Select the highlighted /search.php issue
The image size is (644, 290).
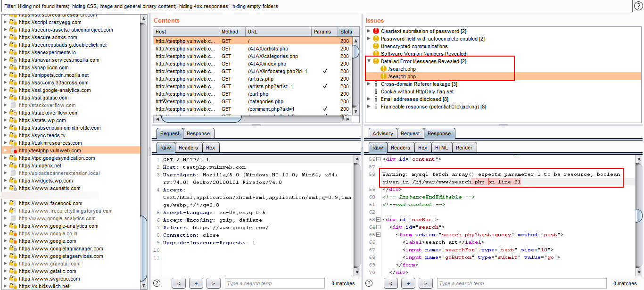pos(504,76)
